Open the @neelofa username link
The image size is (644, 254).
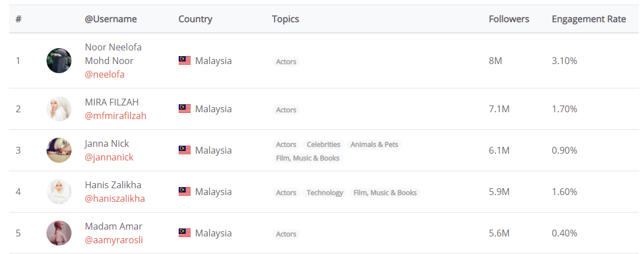104,74
